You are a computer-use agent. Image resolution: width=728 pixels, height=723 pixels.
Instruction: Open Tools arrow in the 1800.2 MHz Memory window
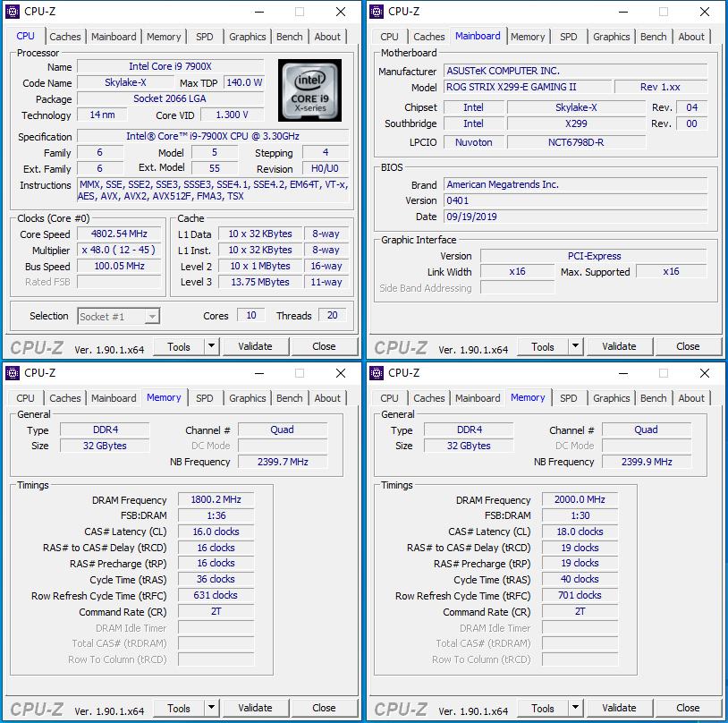(x=211, y=708)
